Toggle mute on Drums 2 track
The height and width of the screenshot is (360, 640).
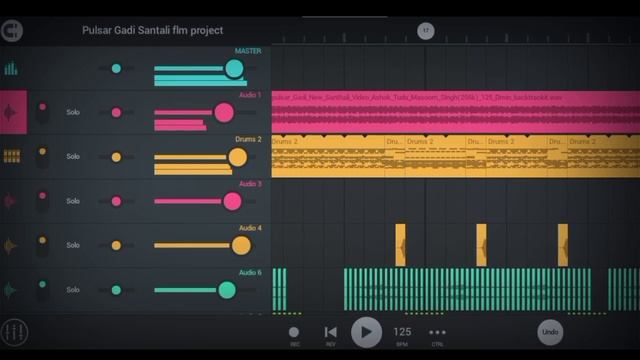click(x=42, y=157)
